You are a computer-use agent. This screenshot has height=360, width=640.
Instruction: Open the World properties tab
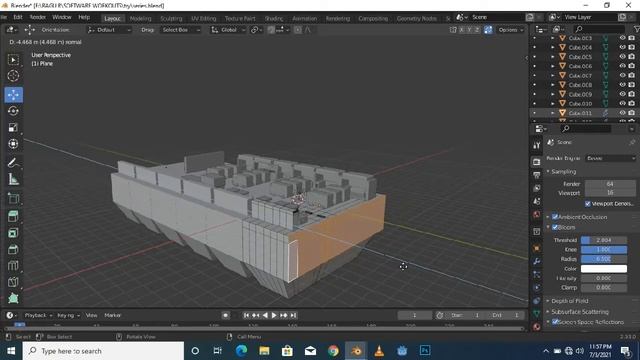(537, 214)
